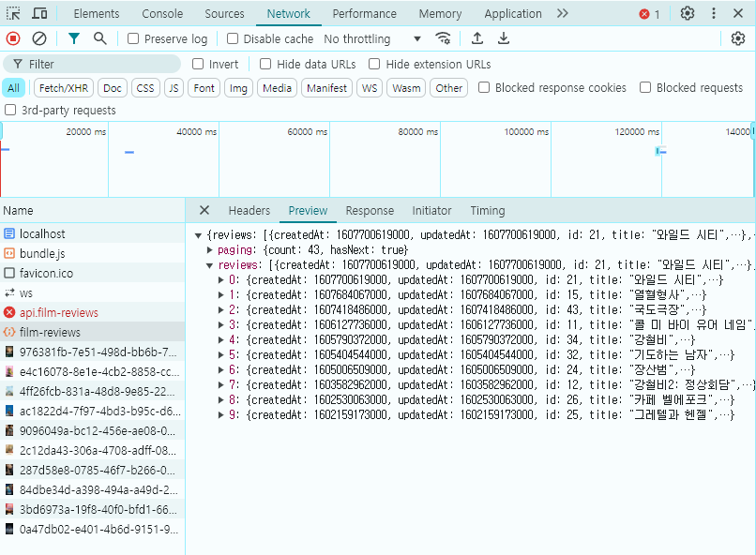Screen dimensions: 756x555
Task: Check Blocked response cookies
Action: 484,87
